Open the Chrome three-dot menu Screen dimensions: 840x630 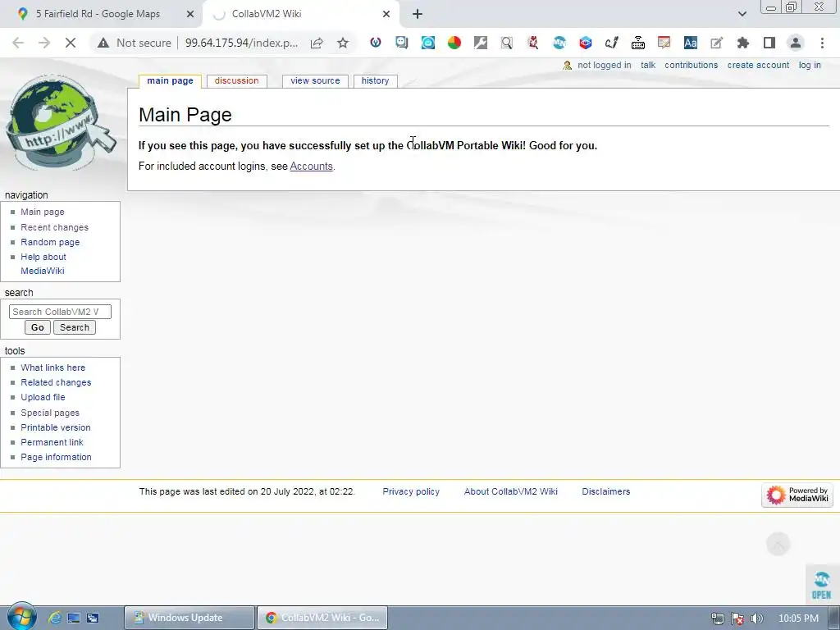click(822, 43)
